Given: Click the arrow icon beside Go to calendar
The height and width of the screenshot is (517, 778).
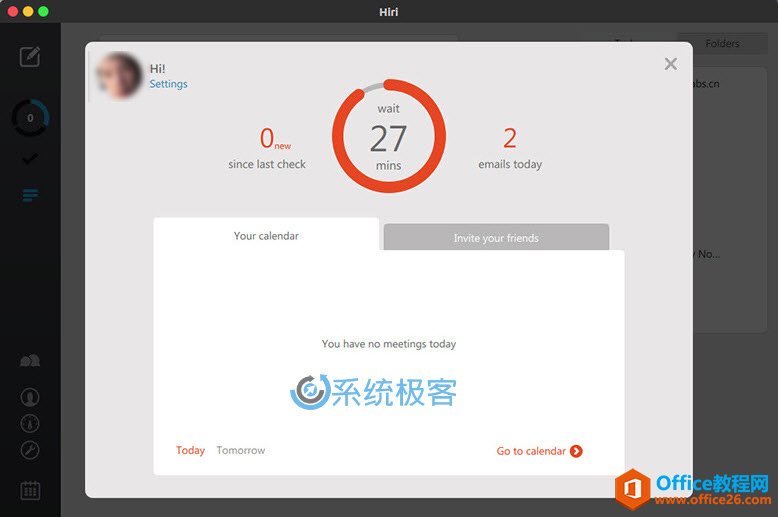Looking at the screenshot, I should tap(576, 451).
